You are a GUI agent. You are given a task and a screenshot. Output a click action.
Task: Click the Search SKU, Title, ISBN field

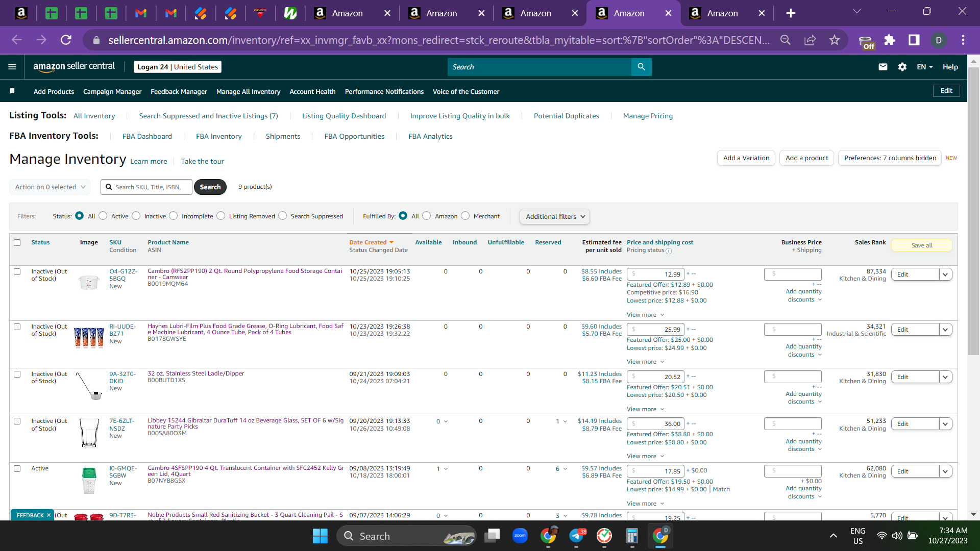pos(147,187)
